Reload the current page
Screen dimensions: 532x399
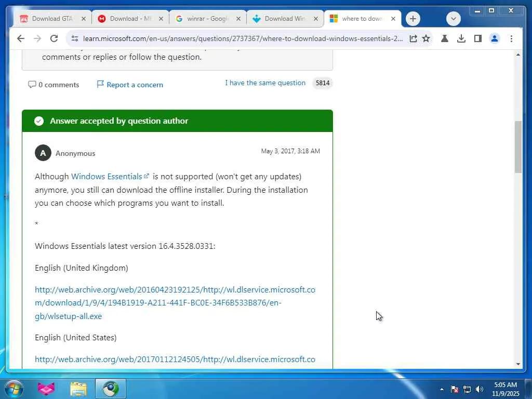54,38
